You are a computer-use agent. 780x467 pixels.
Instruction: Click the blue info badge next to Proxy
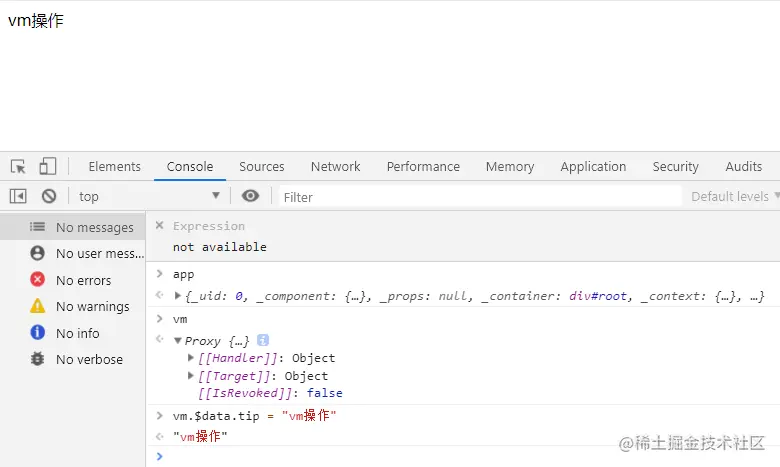(x=263, y=340)
